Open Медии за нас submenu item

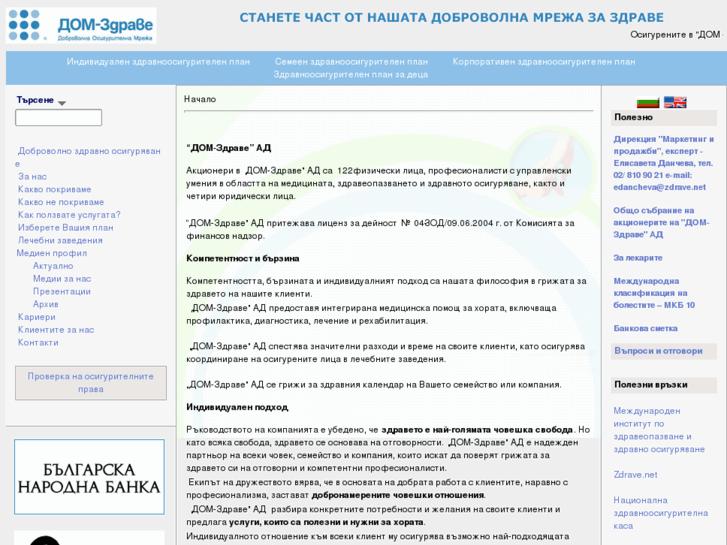62,279
